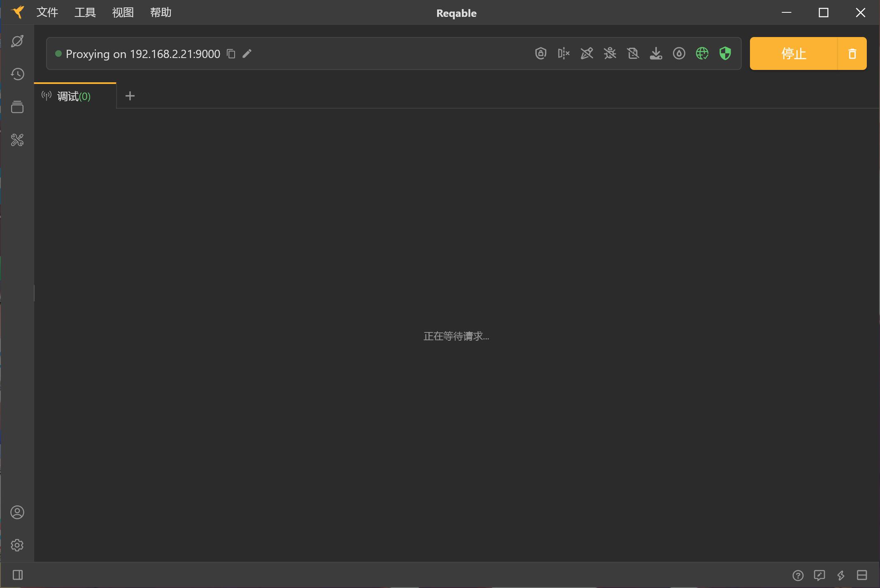Open the history panel from the sidebar
Viewport: 880px width, 588px height.
[17, 74]
